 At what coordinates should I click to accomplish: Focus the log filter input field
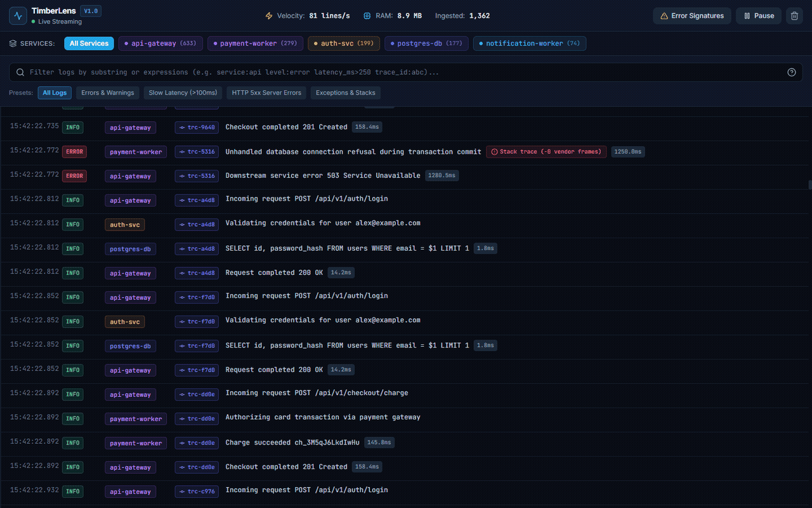pyautogui.click(x=406, y=72)
